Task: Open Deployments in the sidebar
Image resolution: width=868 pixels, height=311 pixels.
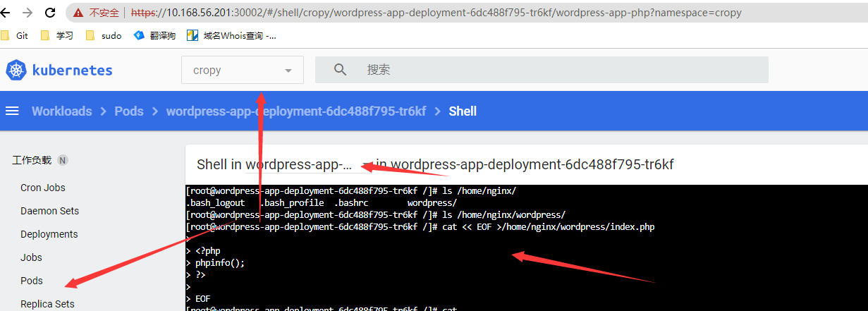Action: pyautogui.click(x=49, y=234)
